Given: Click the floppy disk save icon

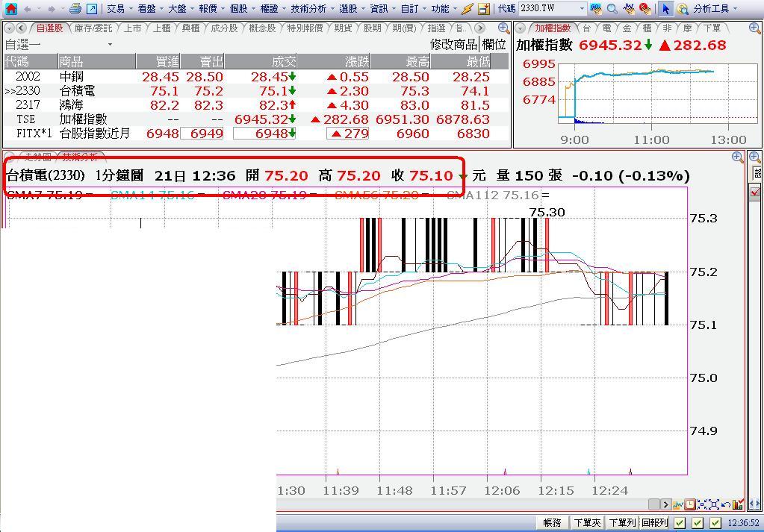Looking at the screenshot, I should coord(484,8).
